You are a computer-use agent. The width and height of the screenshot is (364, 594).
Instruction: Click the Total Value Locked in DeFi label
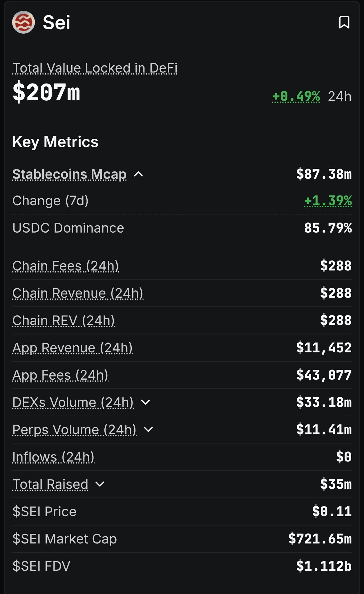(x=95, y=68)
